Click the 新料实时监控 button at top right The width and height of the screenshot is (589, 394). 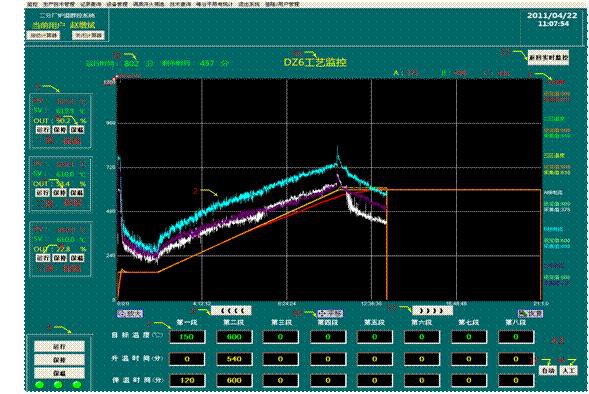[x=548, y=57]
